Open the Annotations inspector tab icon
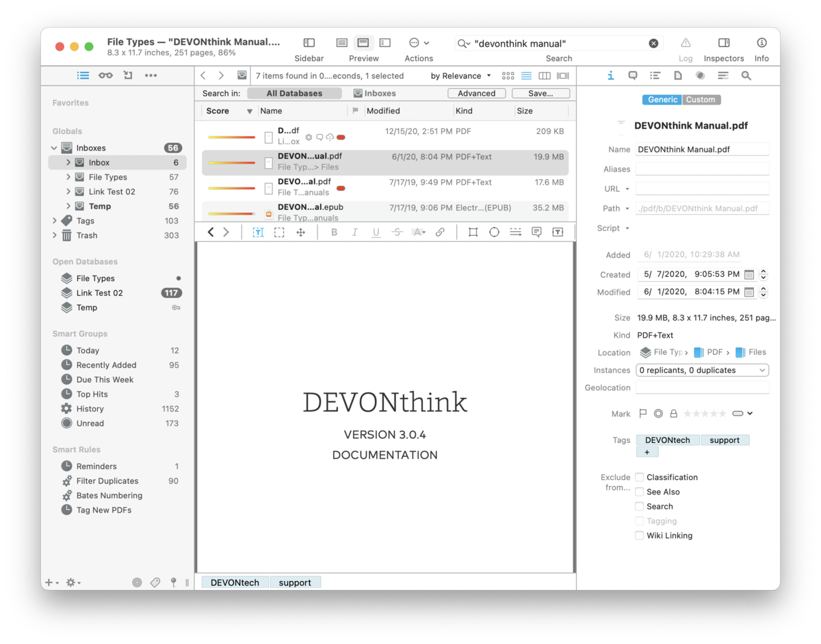 point(633,76)
